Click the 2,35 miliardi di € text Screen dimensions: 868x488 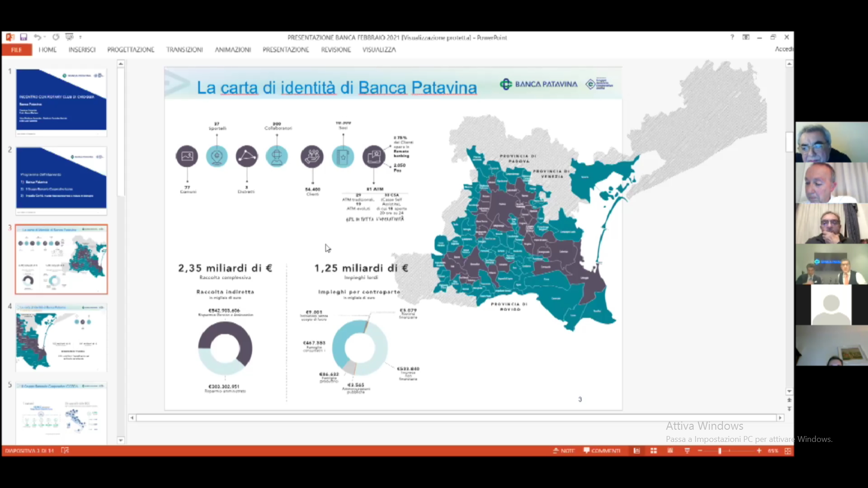tap(225, 268)
